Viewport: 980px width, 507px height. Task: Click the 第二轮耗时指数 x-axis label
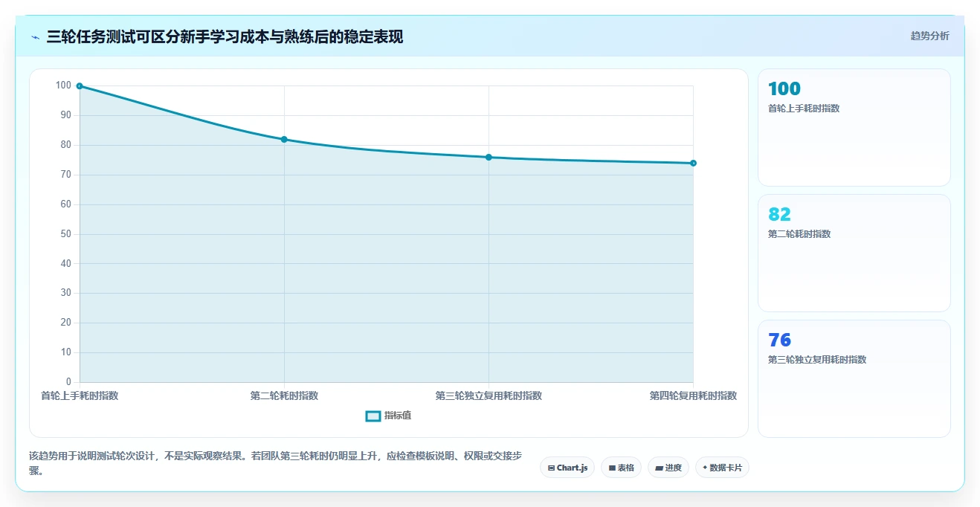pyautogui.click(x=284, y=395)
